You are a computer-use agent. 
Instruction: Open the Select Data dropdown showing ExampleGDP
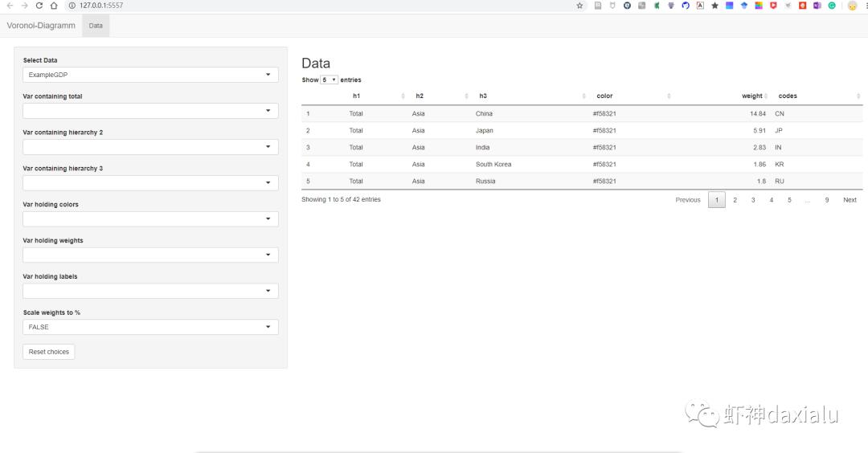pyautogui.click(x=150, y=75)
